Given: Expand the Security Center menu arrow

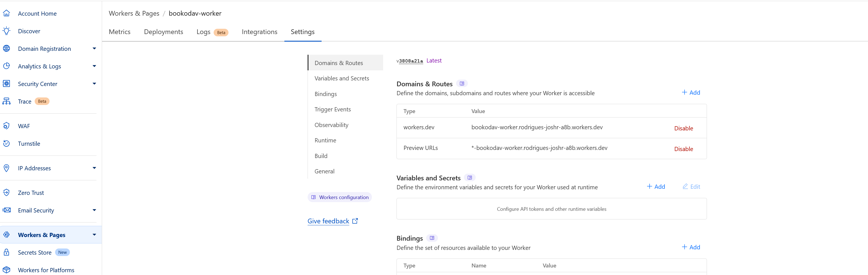Looking at the screenshot, I should (94, 83).
